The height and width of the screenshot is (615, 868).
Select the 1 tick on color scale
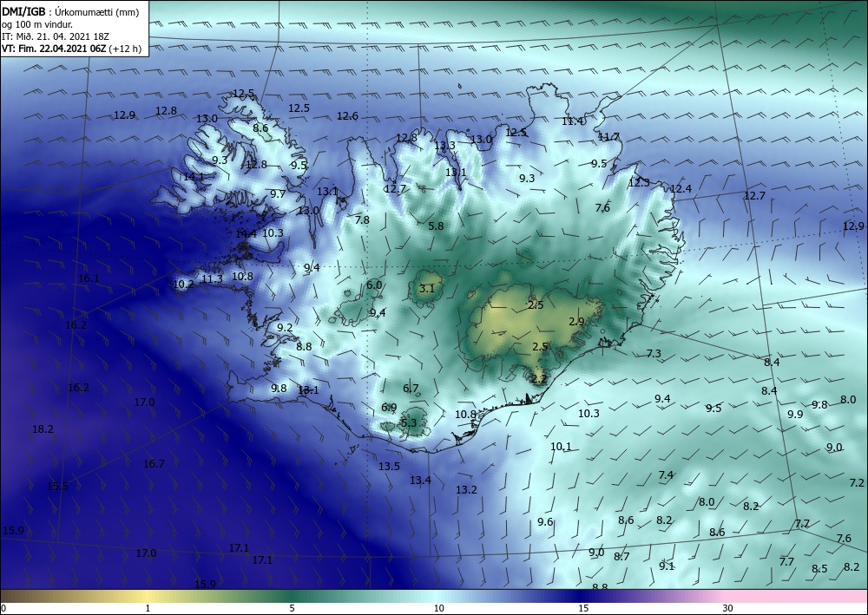pyautogui.click(x=148, y=608)
